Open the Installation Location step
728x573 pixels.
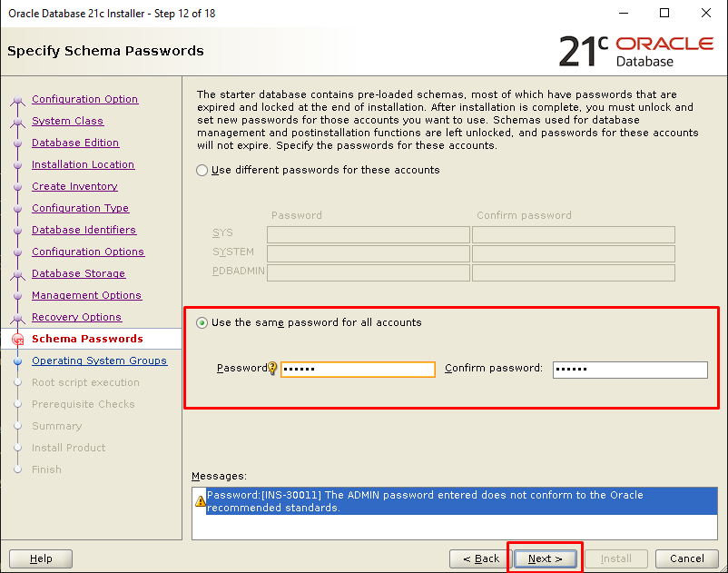pyautogui.click(x=84, y=164)
